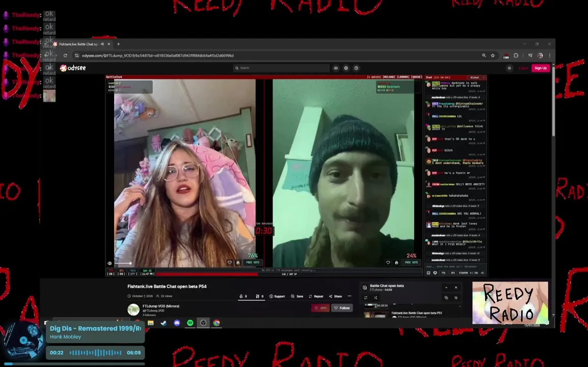Viewport: 588px width, 367px height.
Task: Click the heart icon under the right video feed
Action: pos(388,263)
